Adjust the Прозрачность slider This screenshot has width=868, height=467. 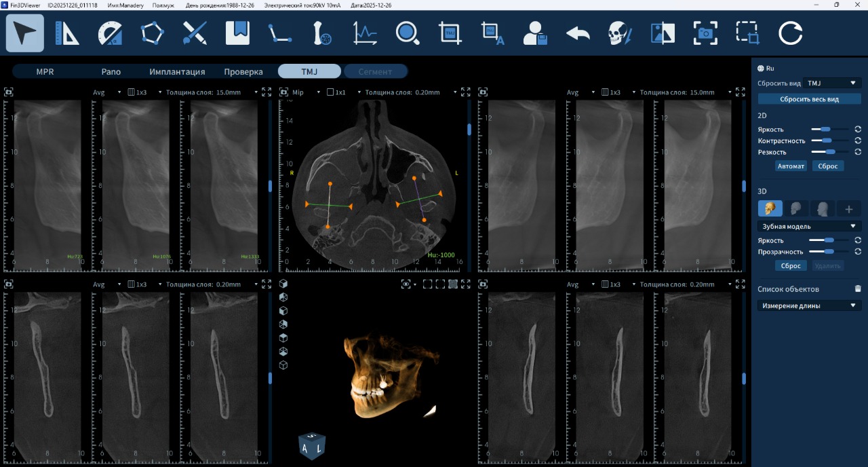point(829,252)
